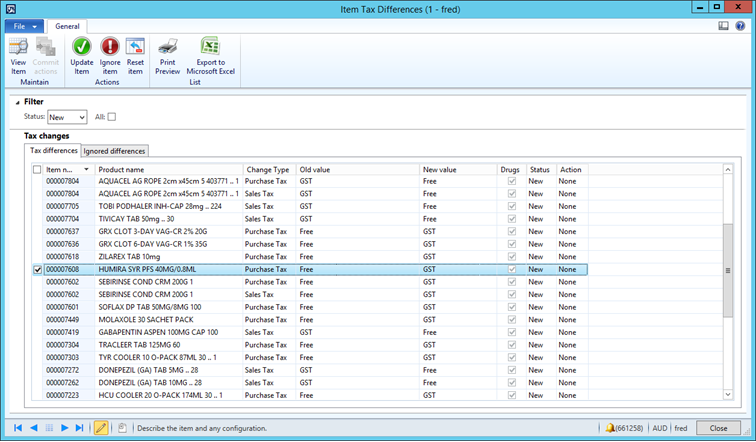756x442 pixels.
Task: Open the File menu dropdown
Action: click(24, 27)
